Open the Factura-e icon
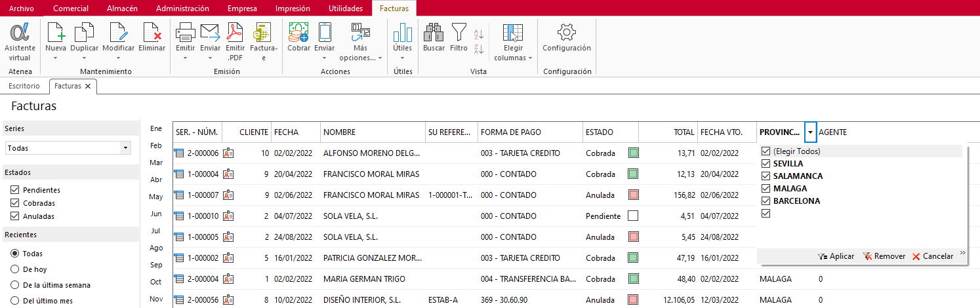The width and height of the screenshot is (980, 308). [263, 33]
